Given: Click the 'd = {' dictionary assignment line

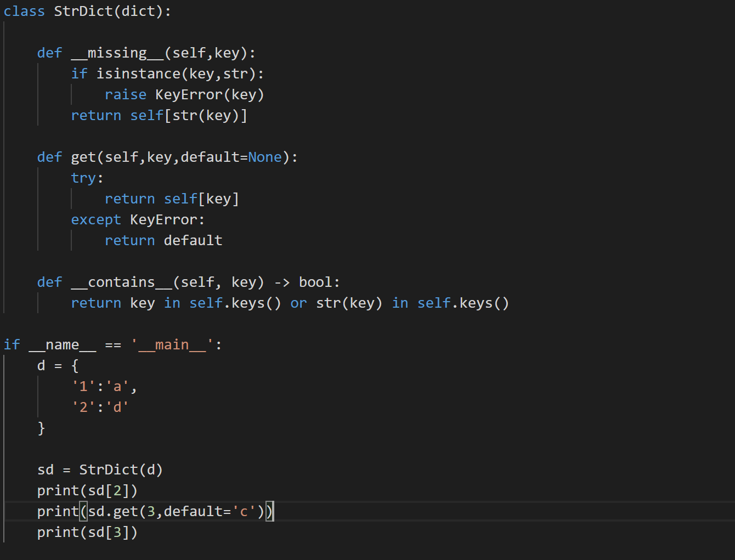Looking at the screenshot, I should 58,366.
